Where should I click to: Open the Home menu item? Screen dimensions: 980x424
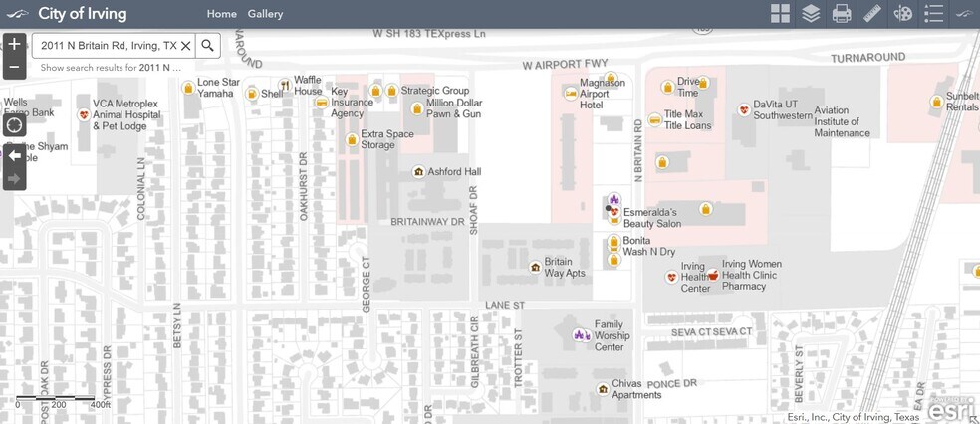(221, 14)
